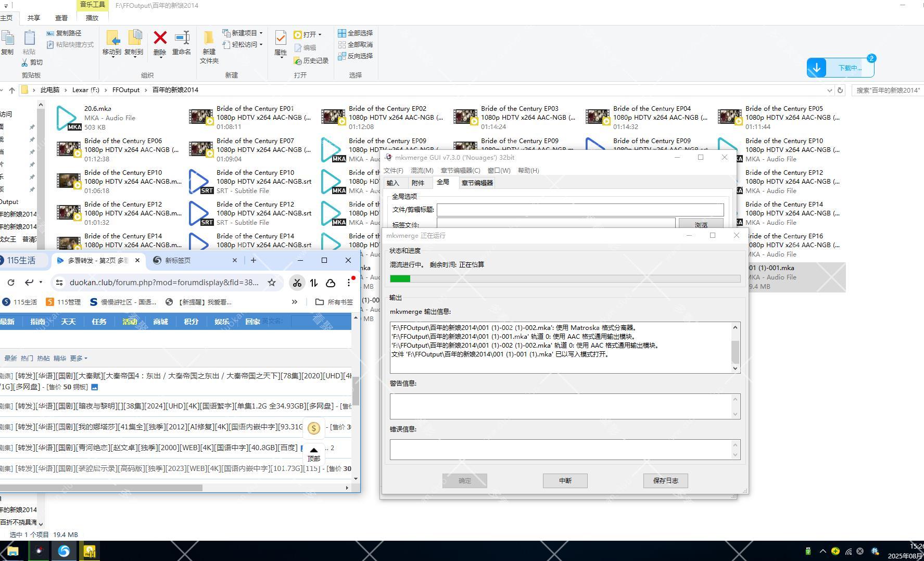Open the 混流(M) menu
This screenshot has width=924, height=561.
(422, 171)
